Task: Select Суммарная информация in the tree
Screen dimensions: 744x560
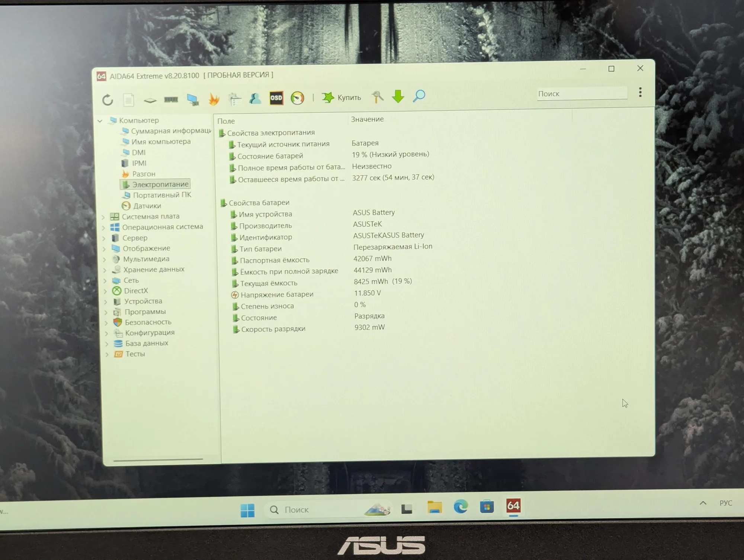Action: (167, 131)
